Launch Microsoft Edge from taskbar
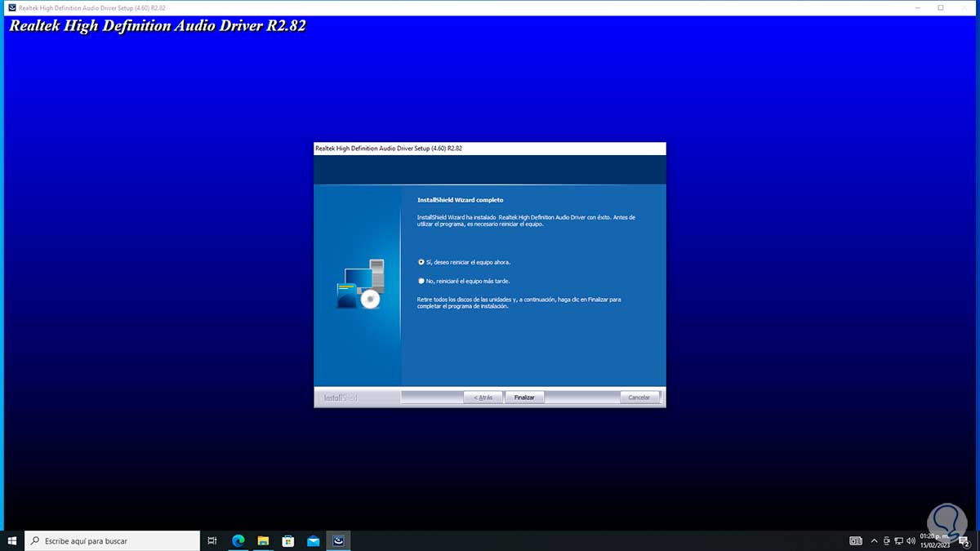The image size is (980, 551). [238, 540]
